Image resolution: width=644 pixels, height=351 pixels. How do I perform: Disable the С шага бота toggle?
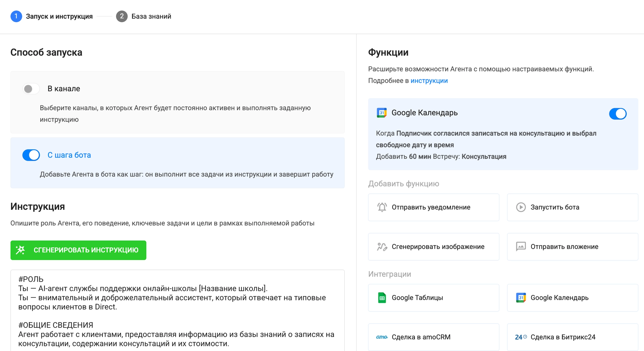tap(31, 155)
